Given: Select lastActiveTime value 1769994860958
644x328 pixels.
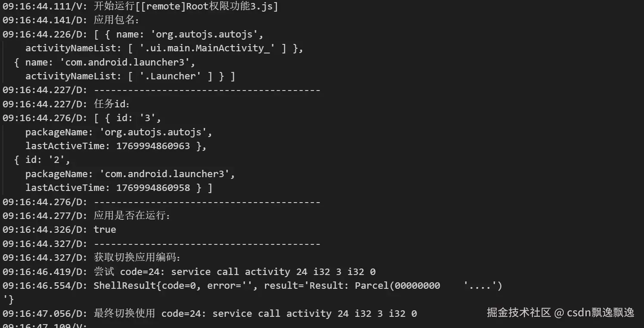Looking at the screenshot, I should [153, 188].
